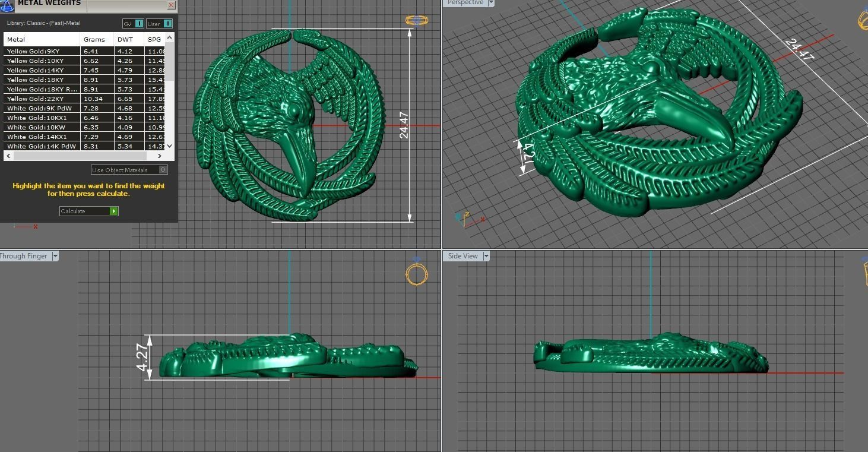Select the White Gold:10KX1 row
Viewport: 868px width, 452px height.
(84, 118)
